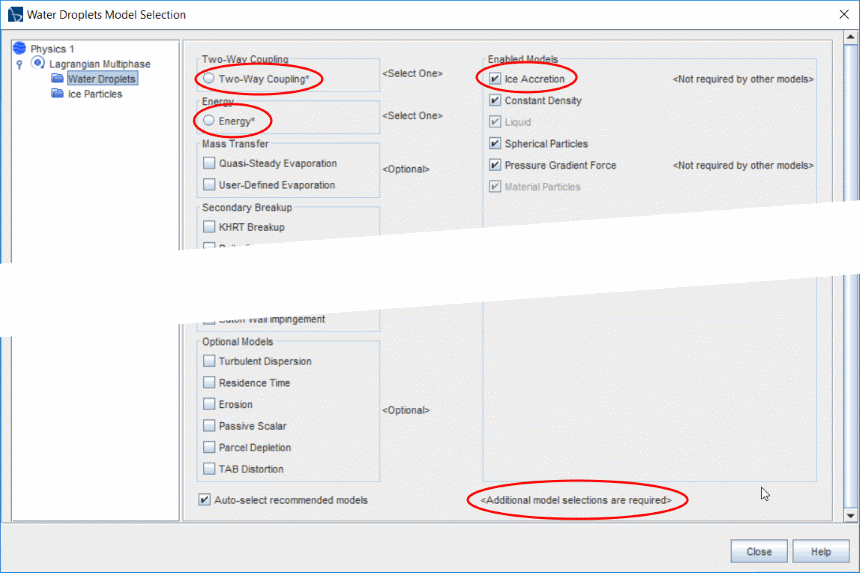
Task: Select the Energy radio button
Action: coord(209,121)
